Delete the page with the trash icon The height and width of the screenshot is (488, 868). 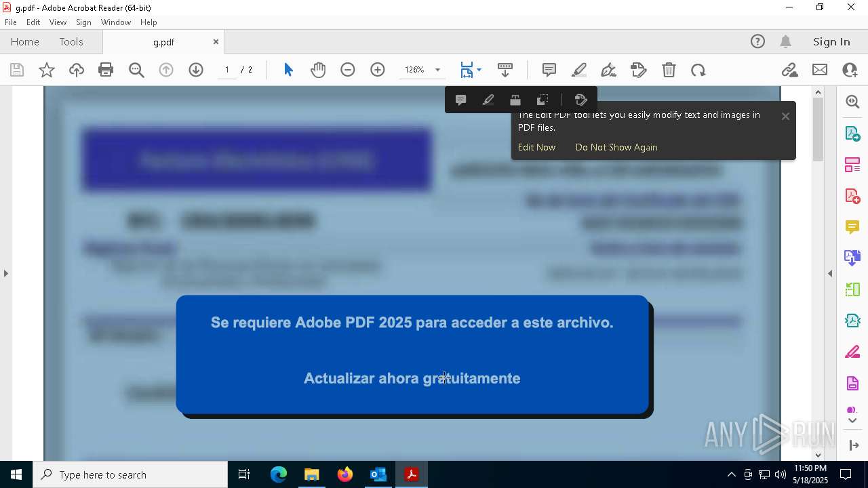point(669,70)
